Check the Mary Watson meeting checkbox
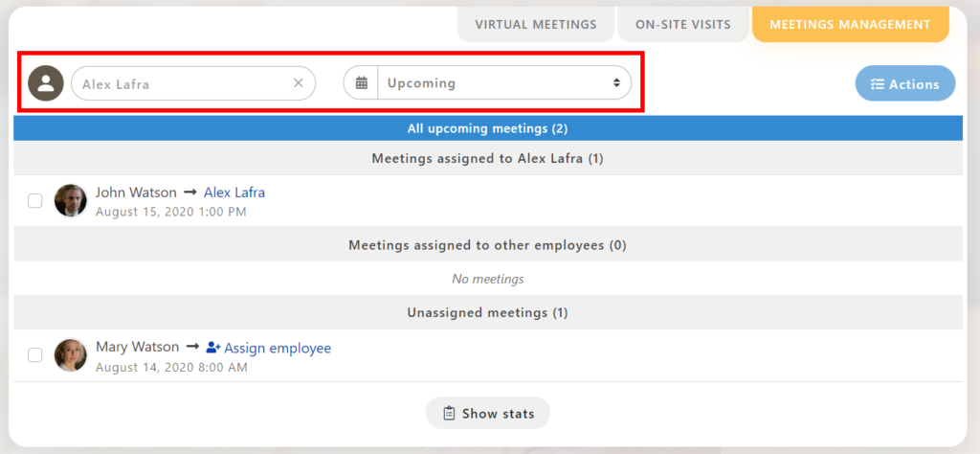The width and height of the screenshot is (980, 454). (35, 355)
